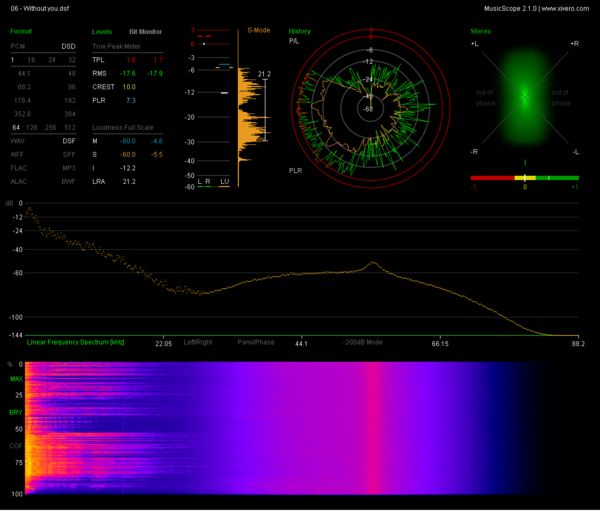Click the History panel heading

coord(300,31)
